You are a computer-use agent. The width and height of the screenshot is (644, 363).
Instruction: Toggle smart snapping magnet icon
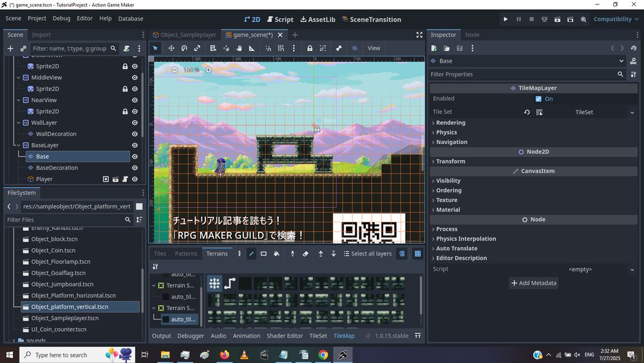point(268,48)
